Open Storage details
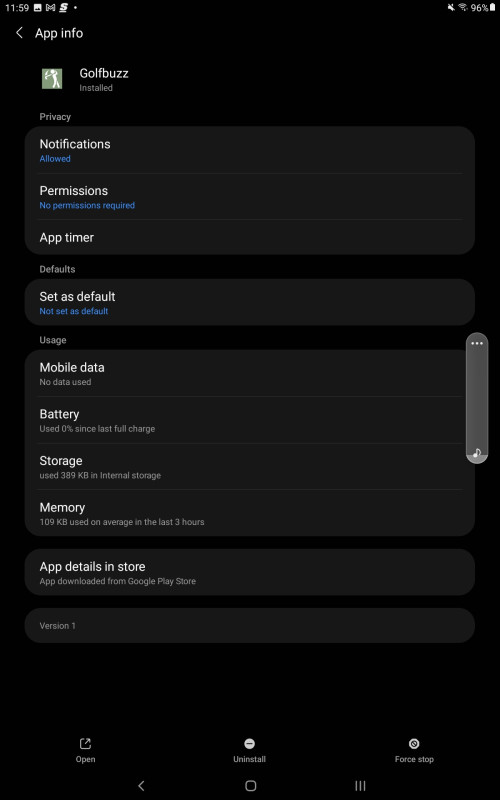Image resolution: width=500 pixels, height=800 pixels. tap(250, 466)
